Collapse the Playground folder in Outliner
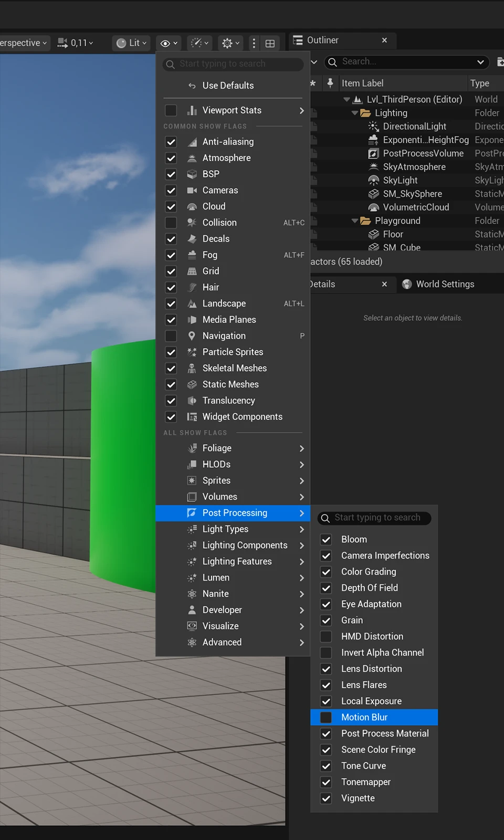 pyautogui.click(x=354, y=221)
